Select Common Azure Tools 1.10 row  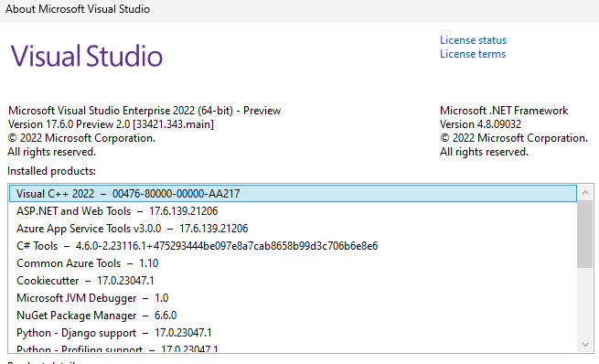click(293, 263)
